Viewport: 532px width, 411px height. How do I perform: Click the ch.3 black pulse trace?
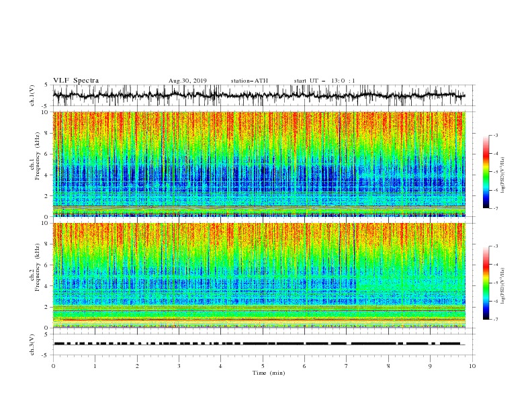(x=259, y=344)
